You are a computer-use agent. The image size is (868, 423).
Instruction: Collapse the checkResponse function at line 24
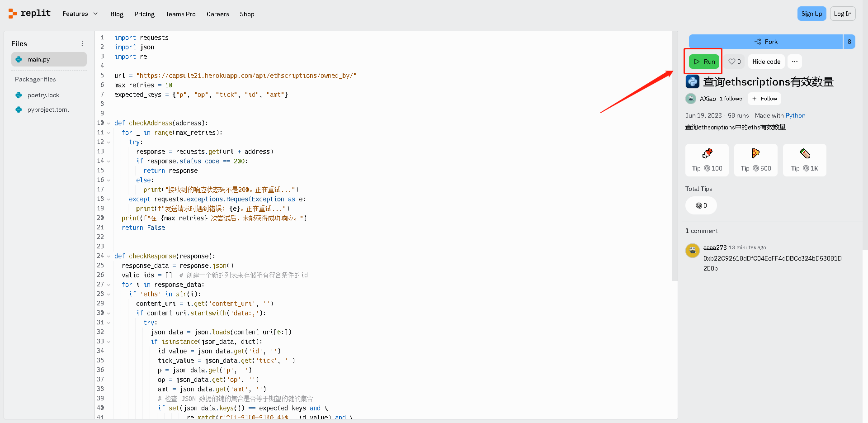108,256
